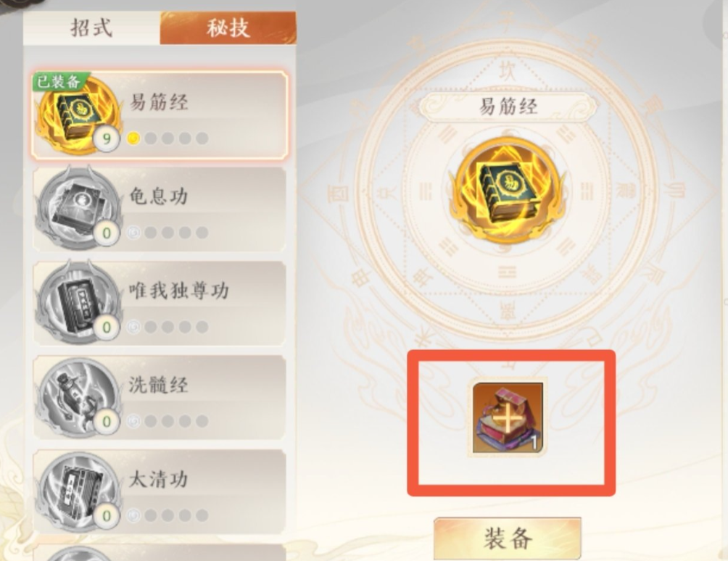Click the level 9 badge on 易筋经
Screen dimensions: 728x561
tap(107, 138)
